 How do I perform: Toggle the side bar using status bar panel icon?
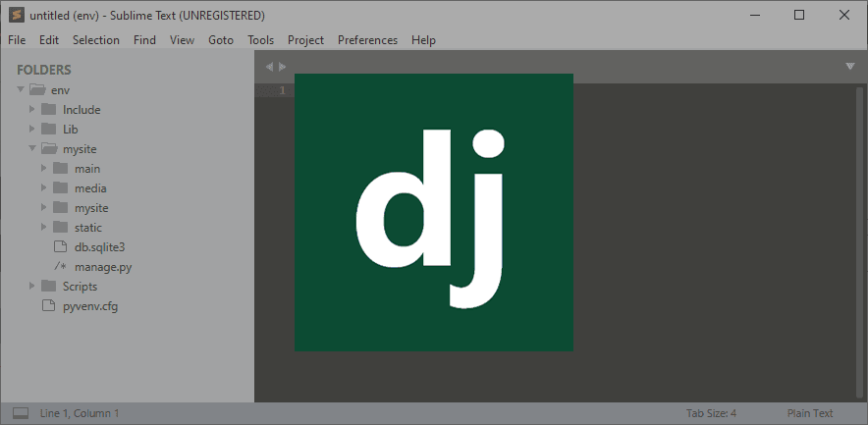tap(21, 413)
